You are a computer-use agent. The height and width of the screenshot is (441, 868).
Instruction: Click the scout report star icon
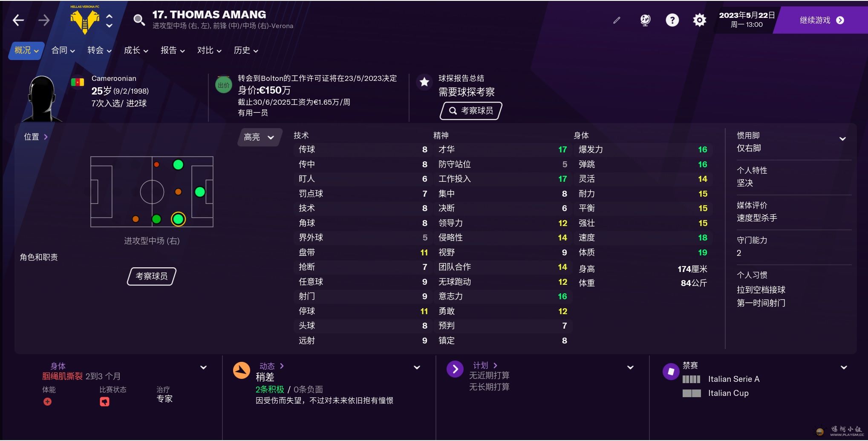[424, 82]
